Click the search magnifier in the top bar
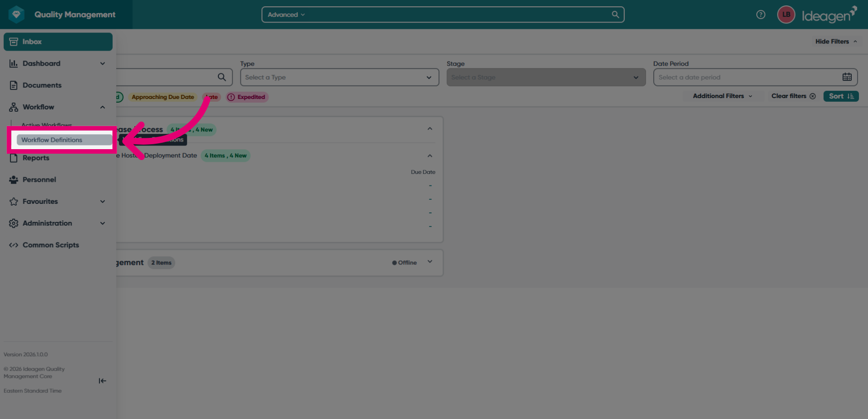The height and width of the screenshot is (419, 868). 615,14
